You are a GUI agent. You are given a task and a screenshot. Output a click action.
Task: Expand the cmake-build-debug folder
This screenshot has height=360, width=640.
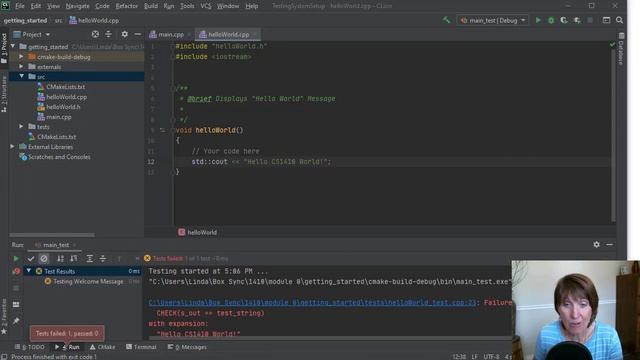point(21,56)
